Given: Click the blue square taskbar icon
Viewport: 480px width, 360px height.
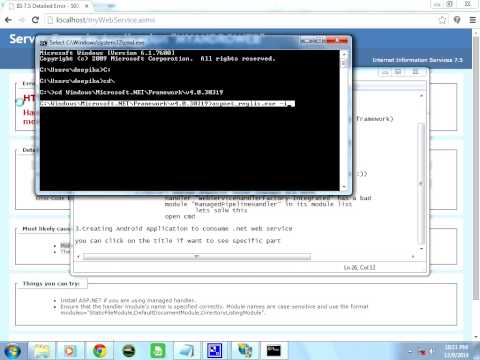Looking at the screenshot, I should point(215,351).
